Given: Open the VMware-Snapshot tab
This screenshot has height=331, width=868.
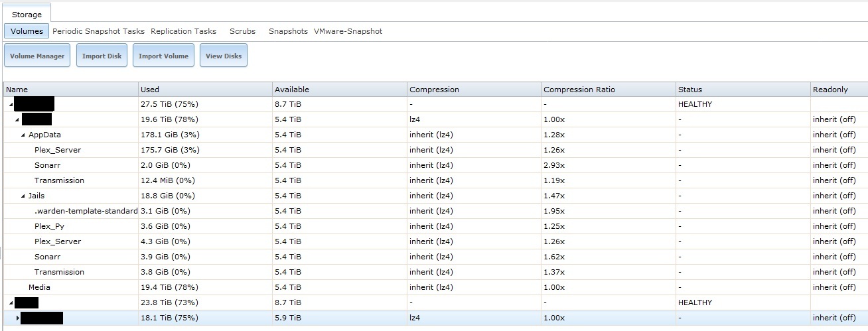Looking at the screenshot, I should click(x=348, y=31).
